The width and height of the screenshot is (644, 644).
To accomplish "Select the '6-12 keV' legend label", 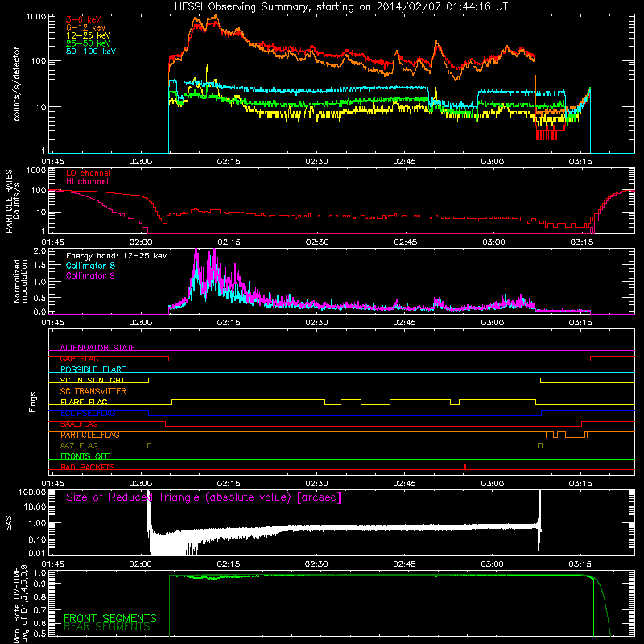I will [x=86, y=27].
